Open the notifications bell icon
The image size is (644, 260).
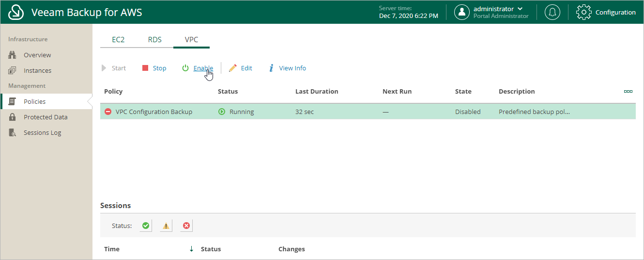552,12
